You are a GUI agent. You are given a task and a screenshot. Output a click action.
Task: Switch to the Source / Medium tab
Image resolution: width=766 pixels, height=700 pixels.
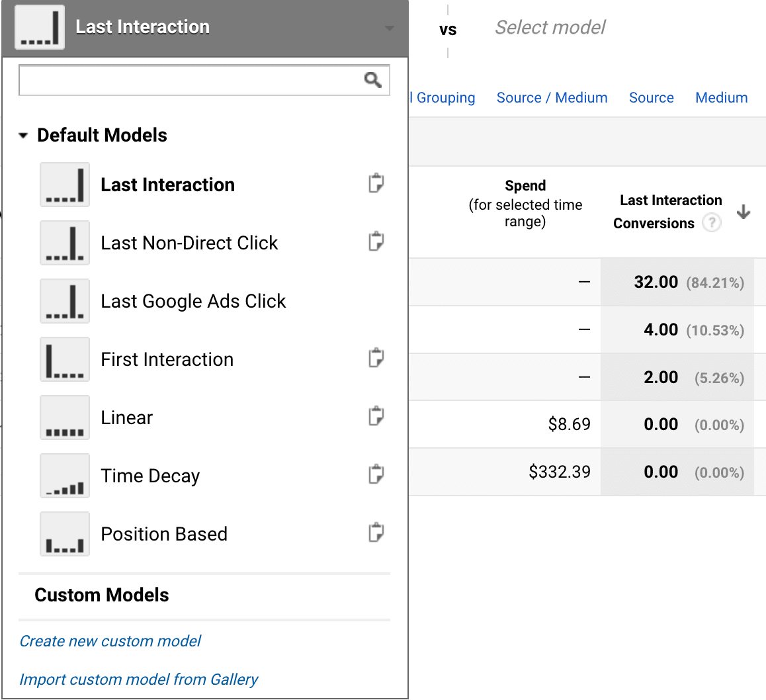552,97
